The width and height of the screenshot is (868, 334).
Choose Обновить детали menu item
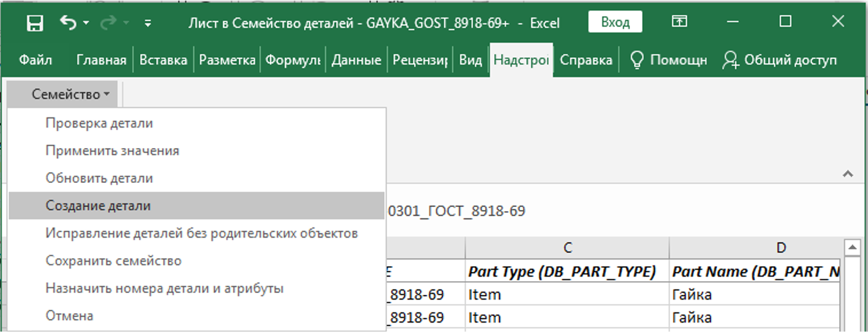(x=197, y=178)
